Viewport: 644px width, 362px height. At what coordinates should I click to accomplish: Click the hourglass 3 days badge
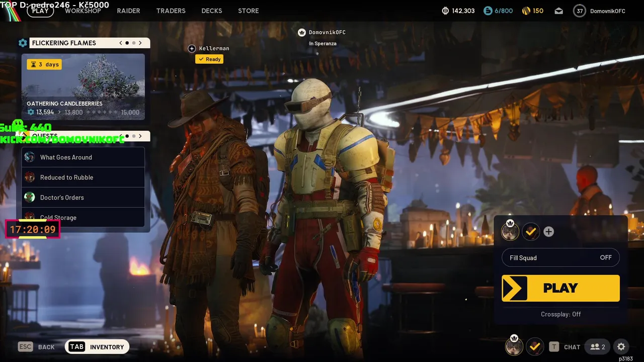[44, 64]
